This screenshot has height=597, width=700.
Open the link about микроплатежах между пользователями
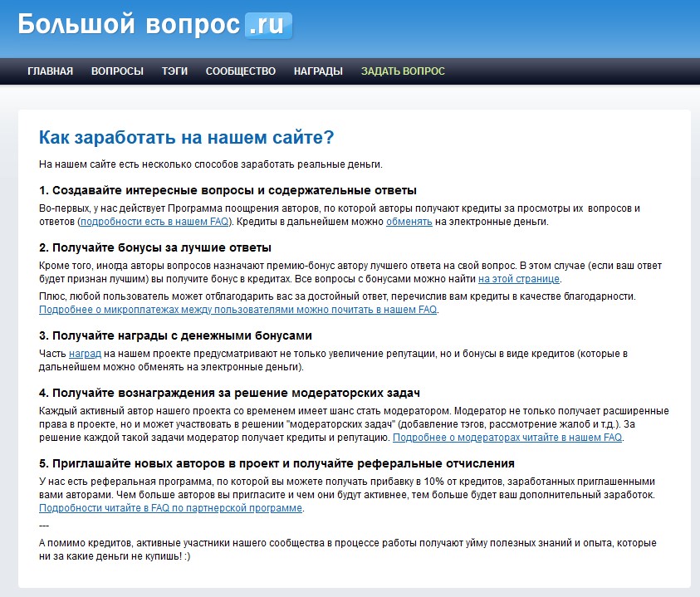(238, 309)
